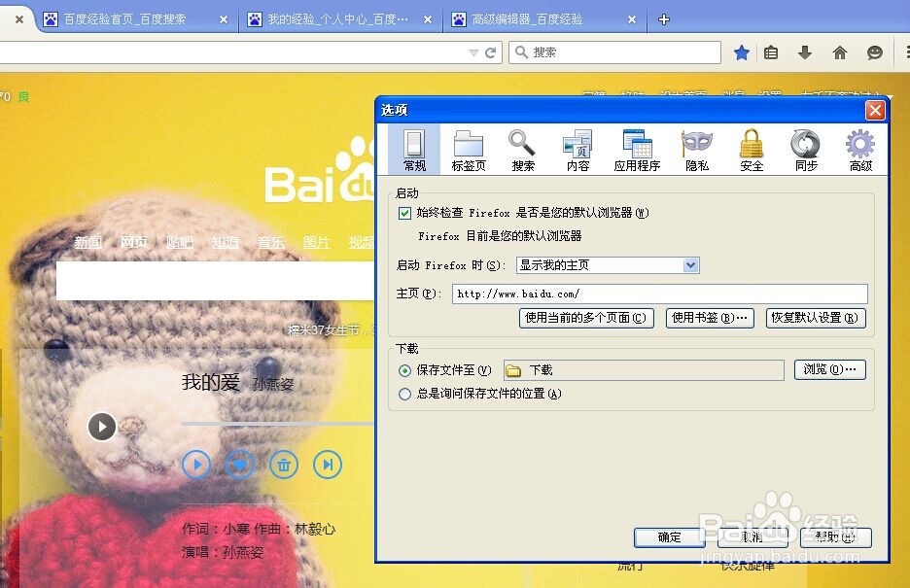Play the song with blue play icon
The width and height of the screenshot is (910, 588).
(196, 465)
